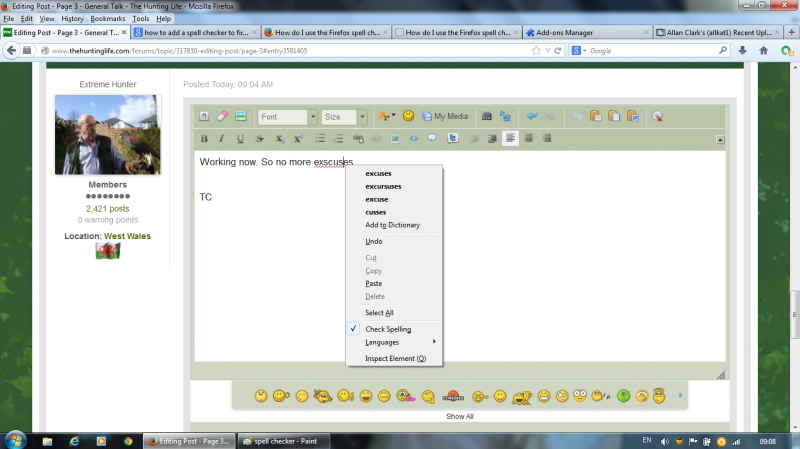Insert the green sick-face emoticon
Screen dimensions: 800x449
click(x=623, y=395)
